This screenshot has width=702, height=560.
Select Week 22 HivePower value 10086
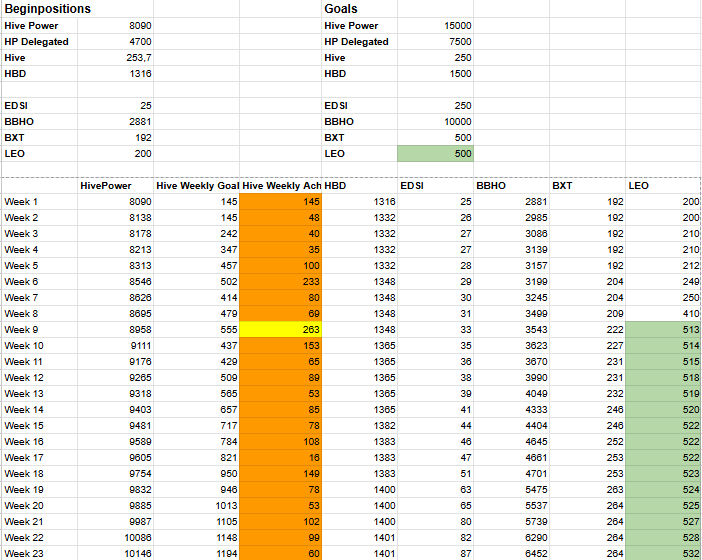click(115, 538)
